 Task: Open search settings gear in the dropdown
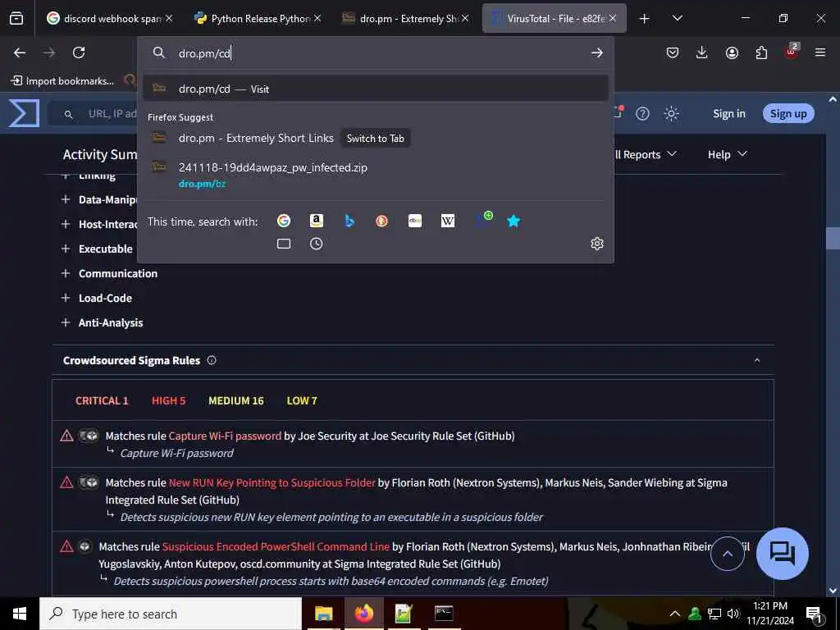597,244
